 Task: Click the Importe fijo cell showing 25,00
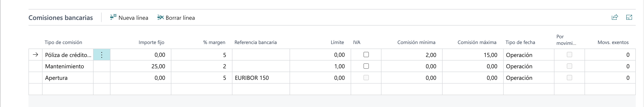[x=141, y=66]
